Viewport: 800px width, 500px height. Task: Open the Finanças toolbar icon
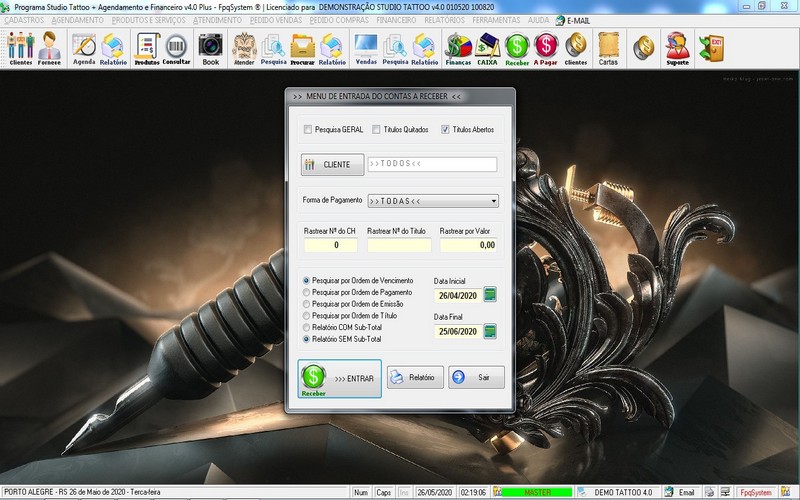458,48
